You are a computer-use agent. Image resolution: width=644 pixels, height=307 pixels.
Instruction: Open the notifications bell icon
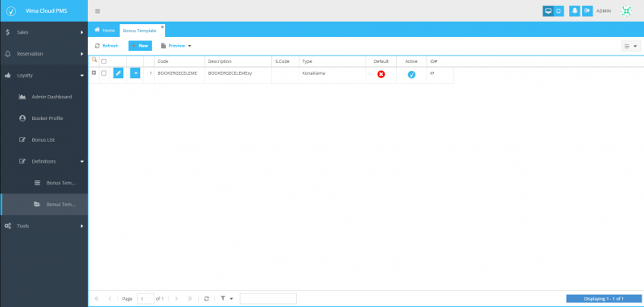point(575,11)
